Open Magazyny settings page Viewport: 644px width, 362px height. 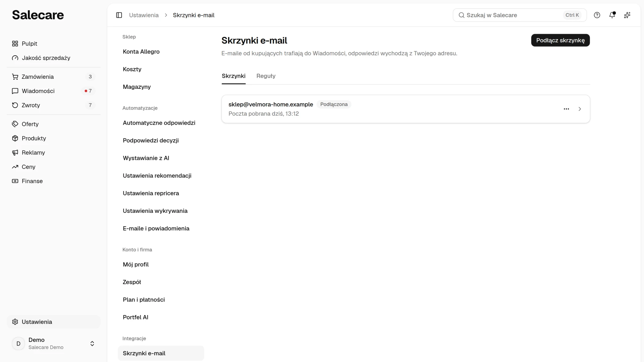[161, 87]
